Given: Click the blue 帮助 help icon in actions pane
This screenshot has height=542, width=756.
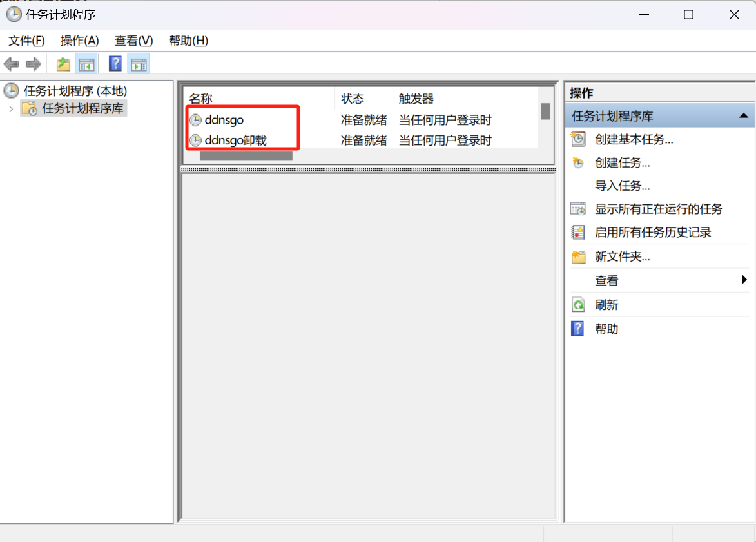Looking at the screenshot, I should [x=577, y=329].
